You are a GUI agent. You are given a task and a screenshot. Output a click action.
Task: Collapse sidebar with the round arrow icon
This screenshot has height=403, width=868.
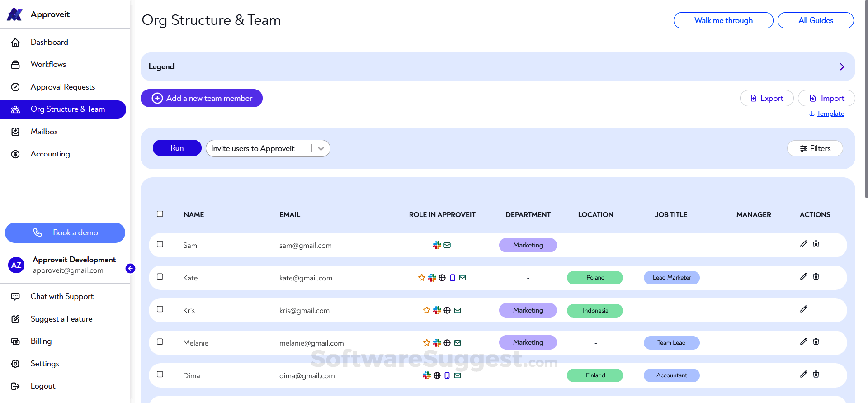[130, 268]
